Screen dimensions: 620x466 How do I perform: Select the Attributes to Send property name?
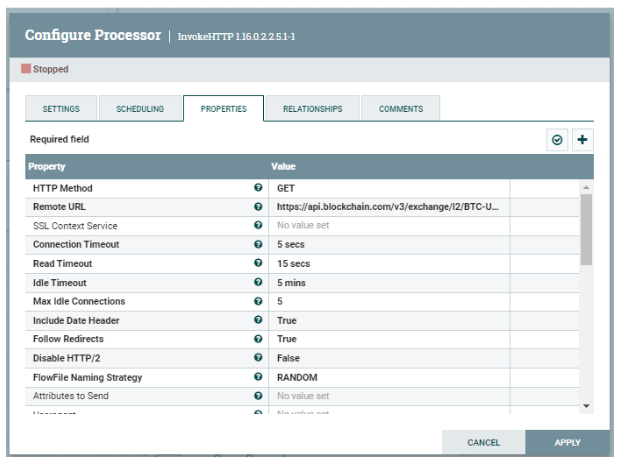pyautogui.click(x=70, y=396)
